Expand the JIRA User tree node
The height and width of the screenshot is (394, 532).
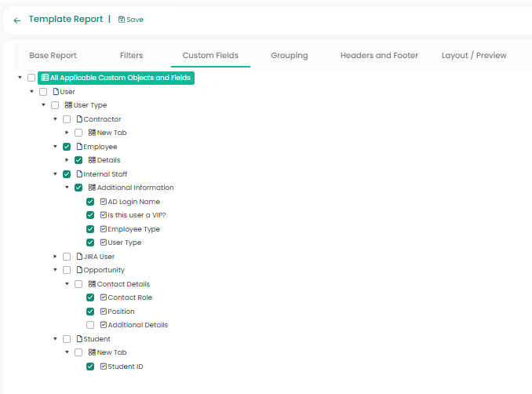tap(55, 257)
